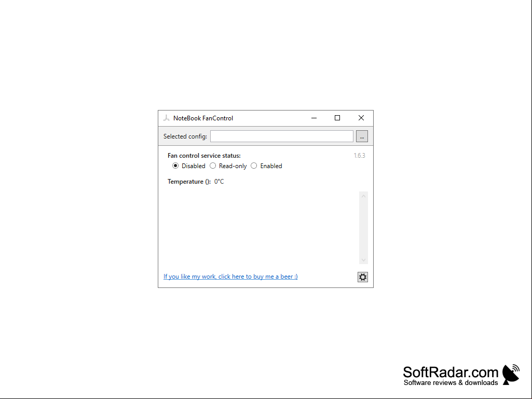The image size is (532, 399).
Task: Open settings via the gear icon
Action: click(363, 277)
